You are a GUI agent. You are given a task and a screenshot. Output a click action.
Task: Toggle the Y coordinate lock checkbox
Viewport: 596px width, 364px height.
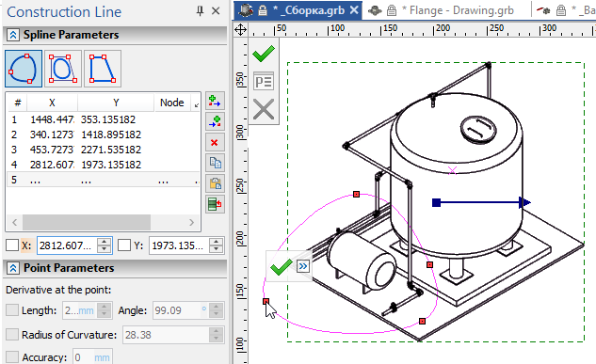tap(124, 245)
